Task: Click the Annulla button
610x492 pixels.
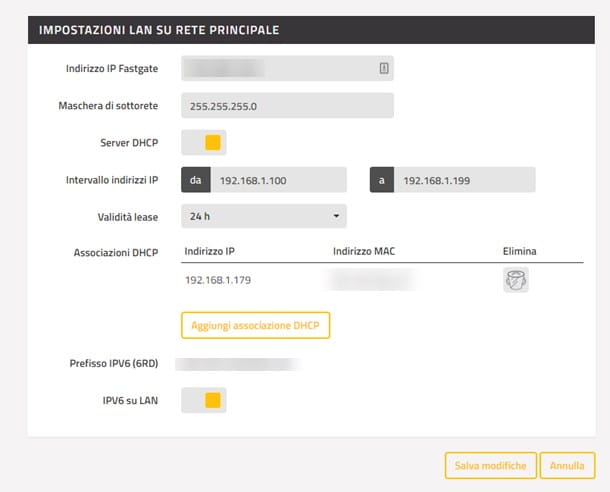Action: [x=567, y=466]
